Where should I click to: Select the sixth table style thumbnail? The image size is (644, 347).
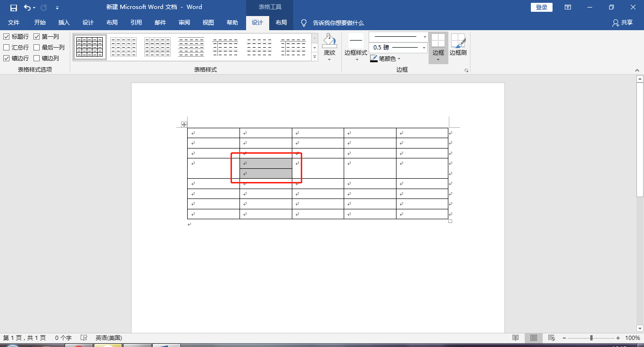[259, 47]
